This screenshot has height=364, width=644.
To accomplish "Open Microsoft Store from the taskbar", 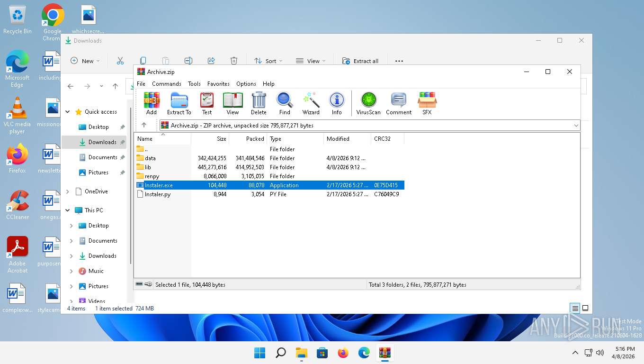I will pos(322,353).
